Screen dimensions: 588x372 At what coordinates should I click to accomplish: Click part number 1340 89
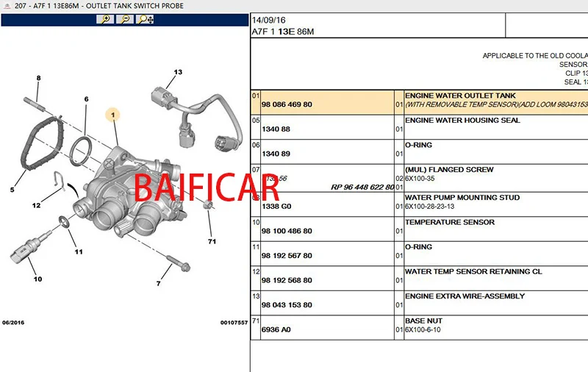pyautogui.click(x=276, y=154)
